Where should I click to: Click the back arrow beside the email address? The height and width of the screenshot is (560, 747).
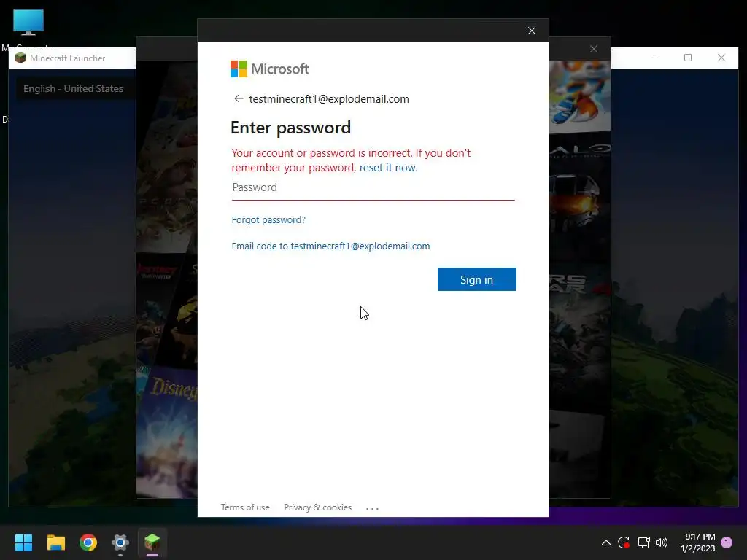[x=239, y=98]
